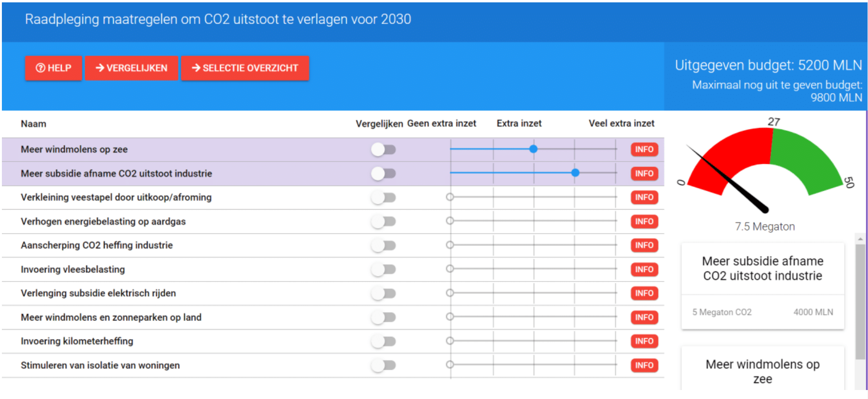
Task: Click slider handle for Invoering vleesbelasting
Action: click(x=450, y=269)
